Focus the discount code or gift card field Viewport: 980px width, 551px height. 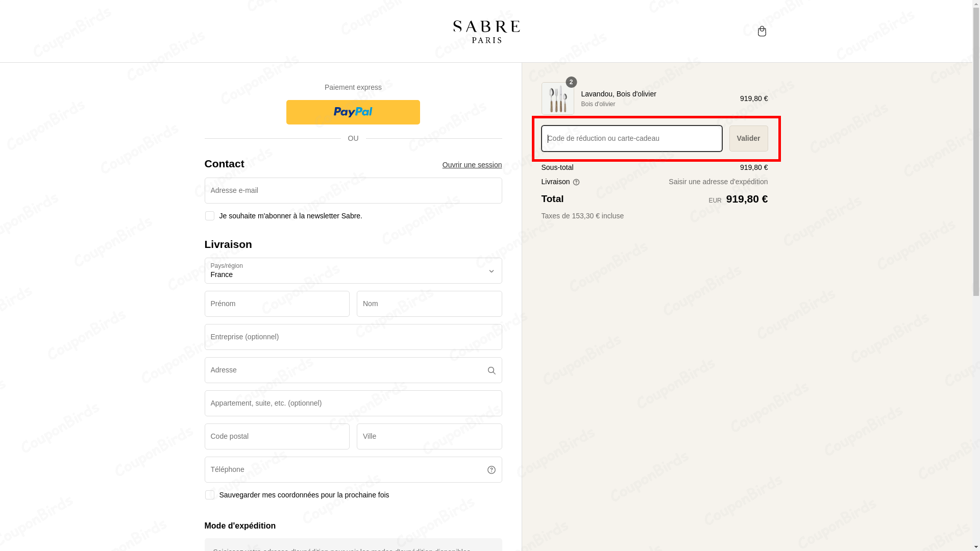click(x=632, y=138)
